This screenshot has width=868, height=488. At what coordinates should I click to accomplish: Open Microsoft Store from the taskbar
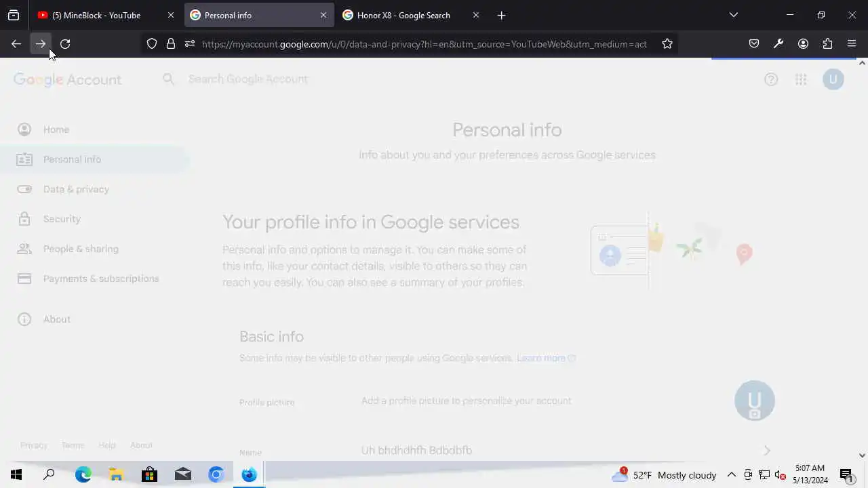149,474
